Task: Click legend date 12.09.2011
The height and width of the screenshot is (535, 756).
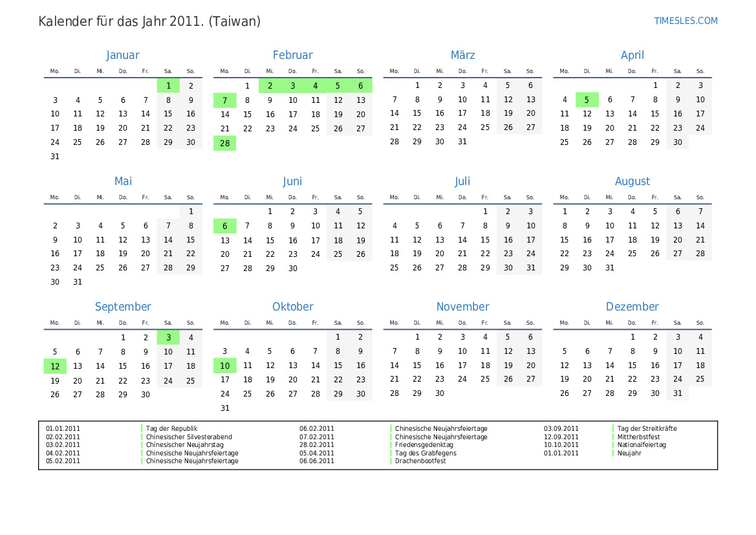Action: pos(561,437)
